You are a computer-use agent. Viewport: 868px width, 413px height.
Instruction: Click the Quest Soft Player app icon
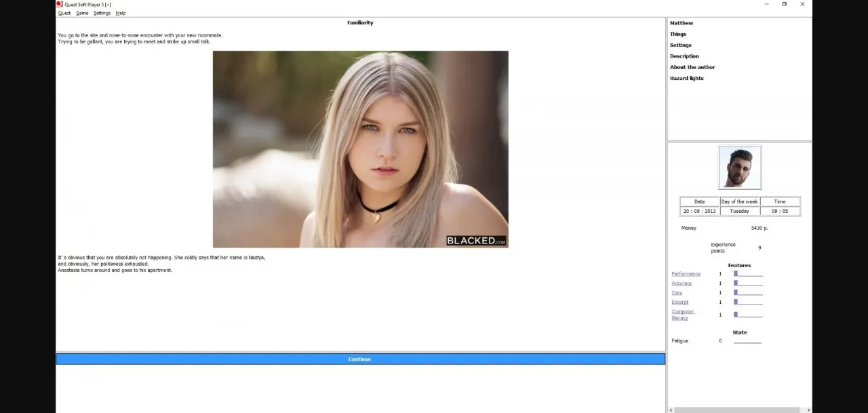[60, 4]
